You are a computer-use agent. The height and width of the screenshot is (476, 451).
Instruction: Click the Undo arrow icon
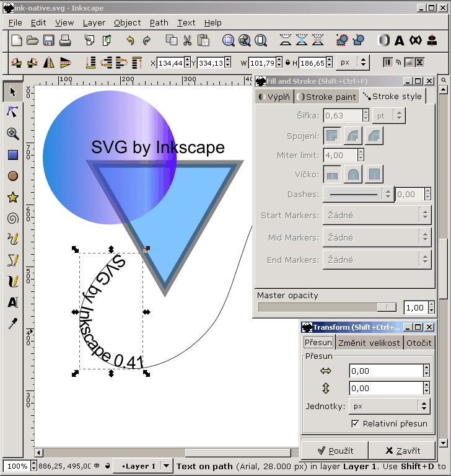pyautogui.click(x=130, y=40)
